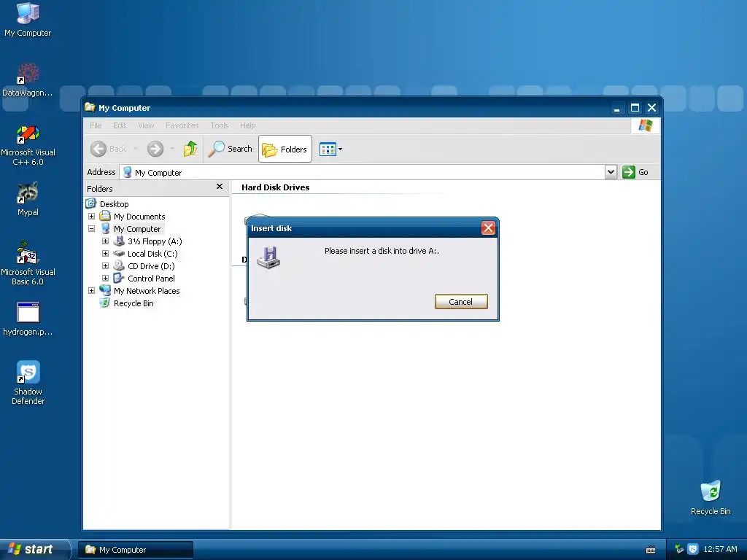Expand Local Disk (C:) node
747x560 pixels.
(x=105, y=253)
